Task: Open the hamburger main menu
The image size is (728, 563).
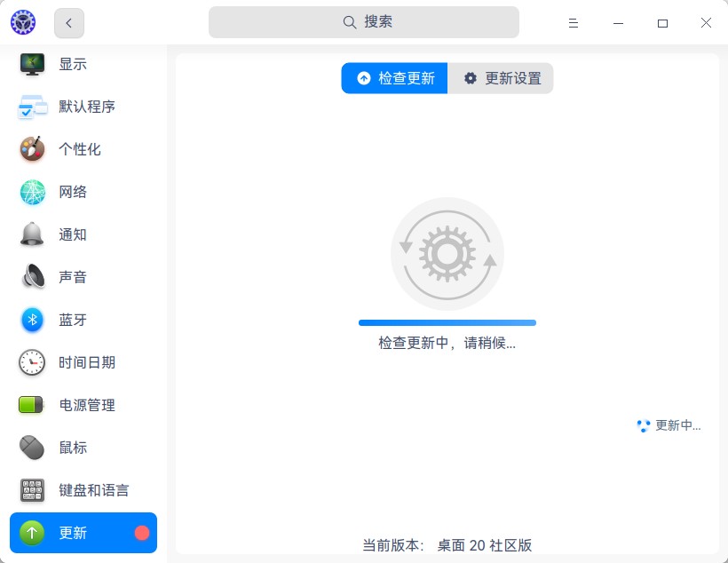Action: coord(574,23)
